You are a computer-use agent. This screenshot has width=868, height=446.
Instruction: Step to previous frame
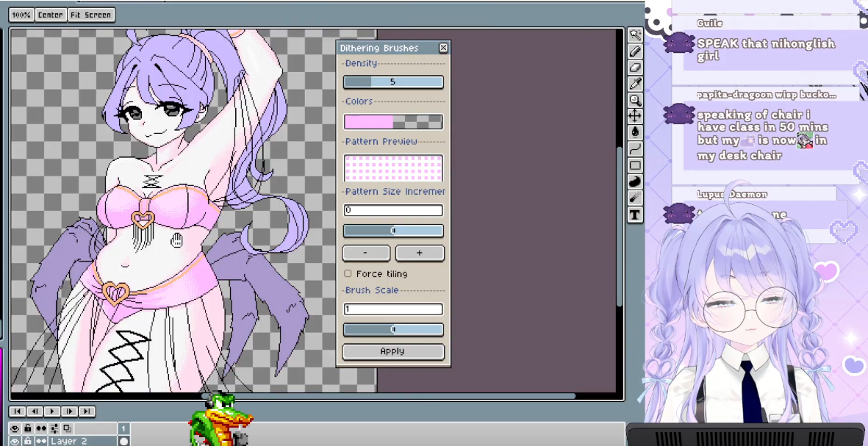point(35,411)
